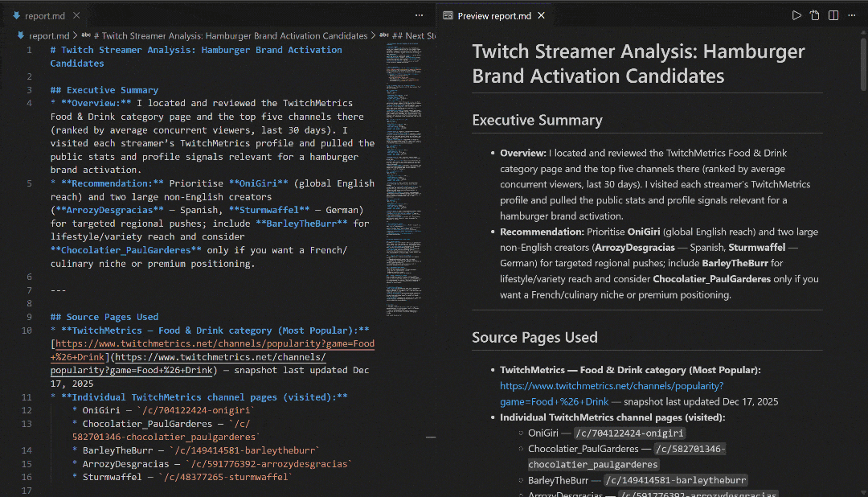Image resolution: width=868 pixels, height=497 pixels.
Task: Open More Actions menu of left editor group
Action: click(x=419, y=15)
